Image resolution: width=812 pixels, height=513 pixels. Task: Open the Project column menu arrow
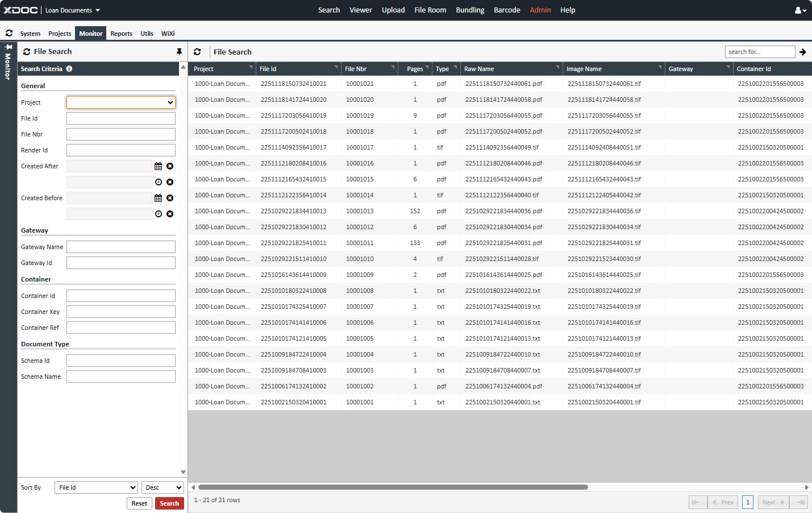click(x=251, y=67)
